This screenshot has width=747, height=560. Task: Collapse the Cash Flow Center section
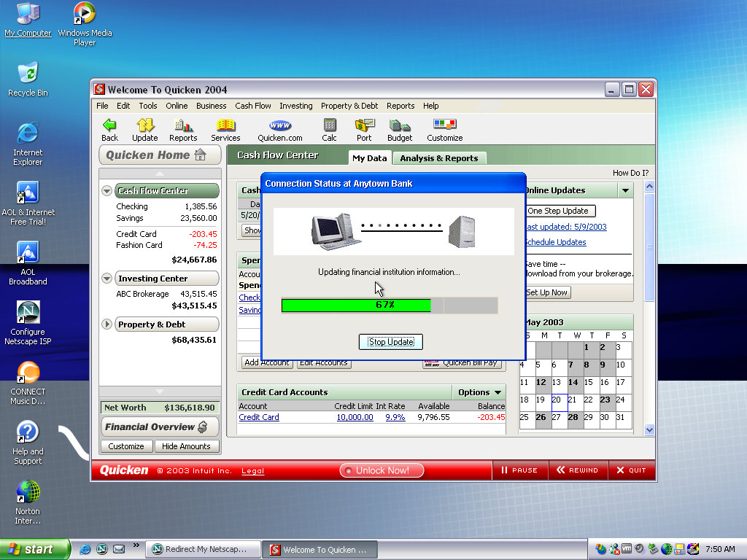click(107, 191)
